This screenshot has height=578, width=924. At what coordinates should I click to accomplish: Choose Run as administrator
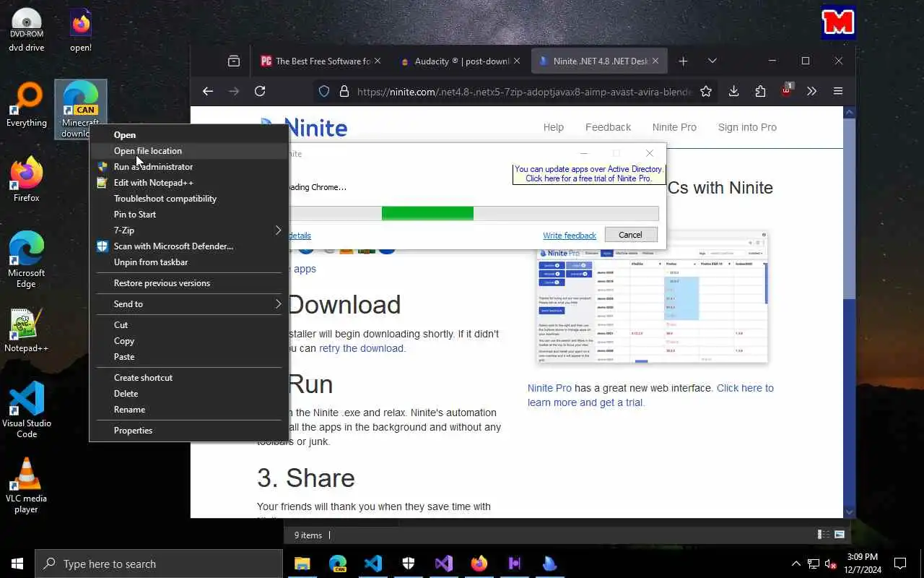[189, 167]
